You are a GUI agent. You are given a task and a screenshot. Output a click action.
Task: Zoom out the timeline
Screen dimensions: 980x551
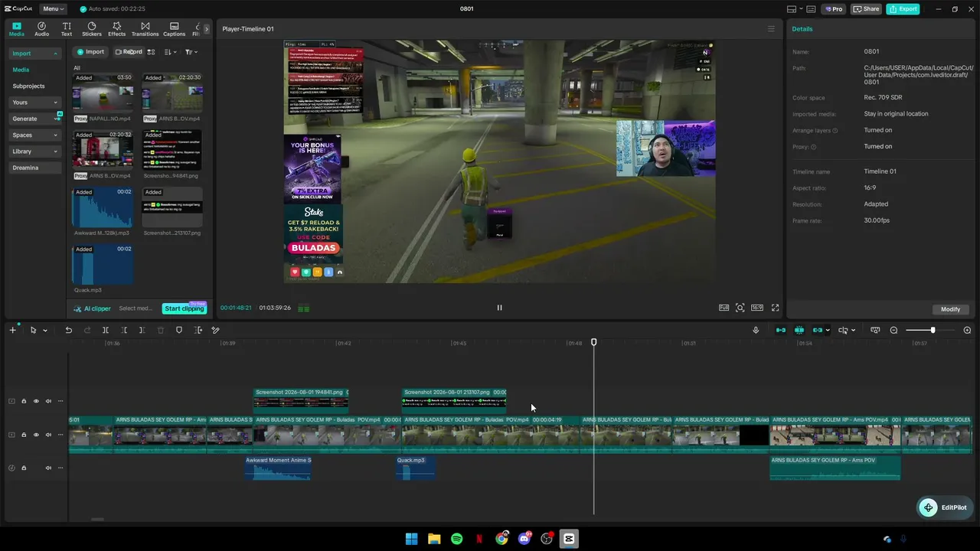pos(893,330)
